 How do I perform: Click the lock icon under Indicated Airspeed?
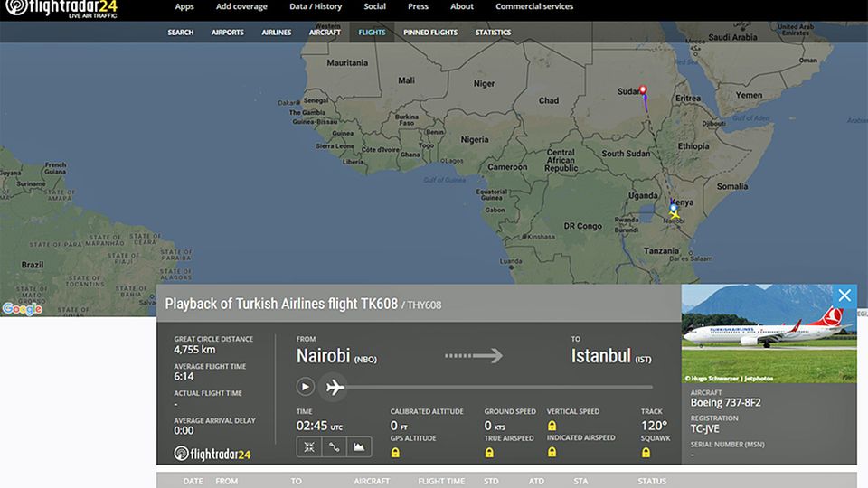pyautogui.click(x=552, y=452)
